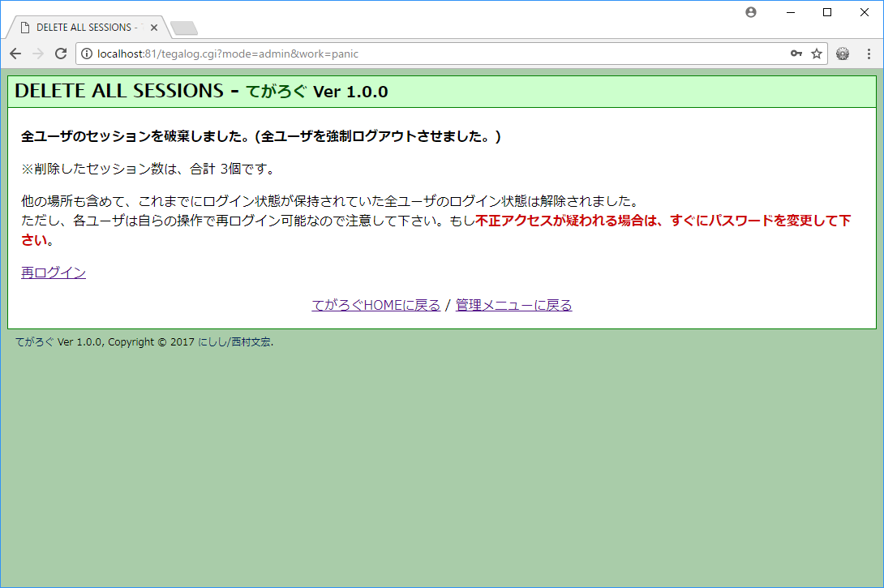
Task: Click the 削除したセッション数は、合計 3個です text
Action: click(x=148, y=169)
